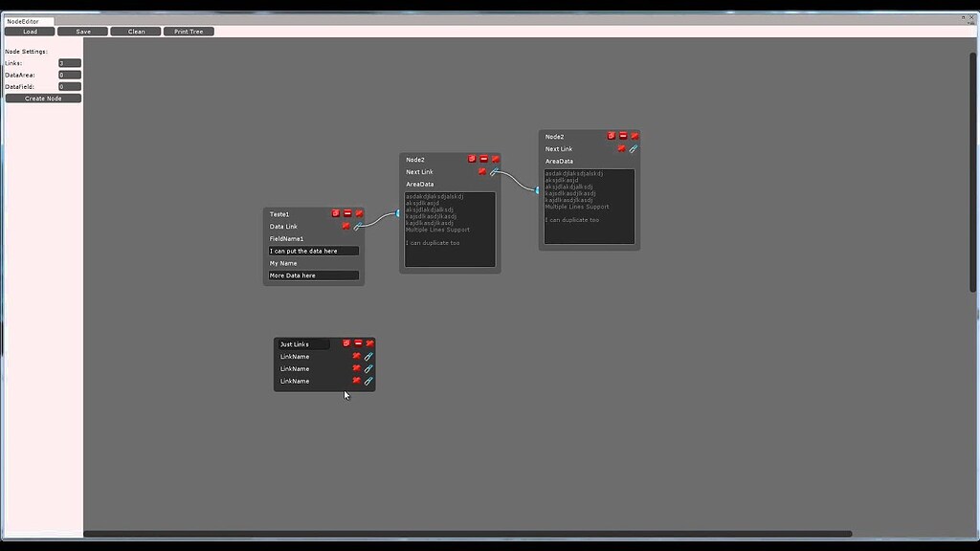980x551 pixels.
Task: Click the red delete icon next to Data Link
Action: tap(345, 226)
